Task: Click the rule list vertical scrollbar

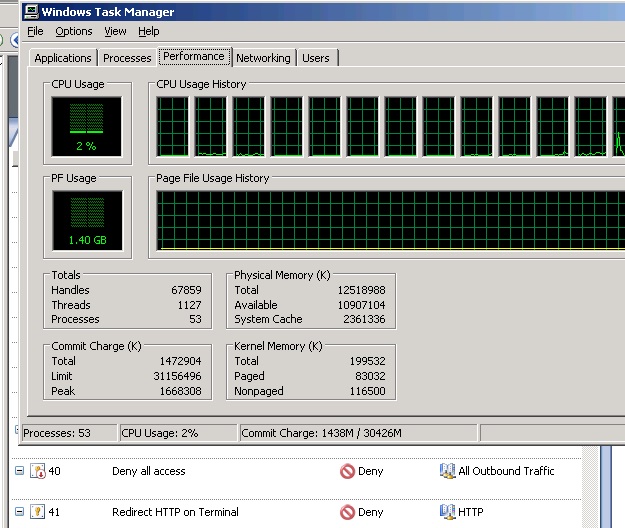Action: 591,487
